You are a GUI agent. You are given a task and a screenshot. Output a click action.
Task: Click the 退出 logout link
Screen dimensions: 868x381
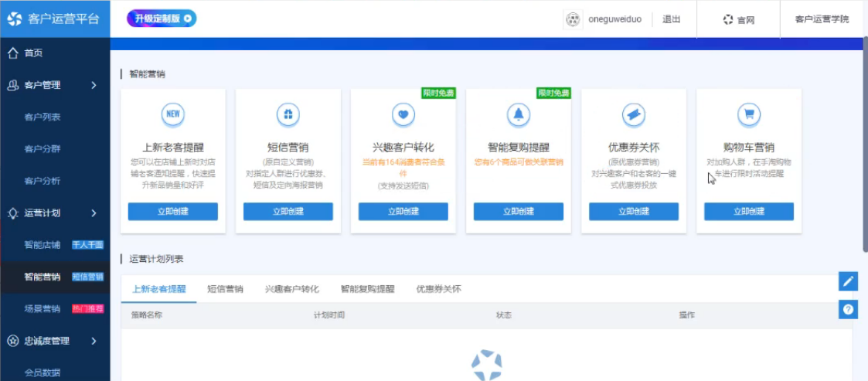pyautogui.click(x=671, y=19)
